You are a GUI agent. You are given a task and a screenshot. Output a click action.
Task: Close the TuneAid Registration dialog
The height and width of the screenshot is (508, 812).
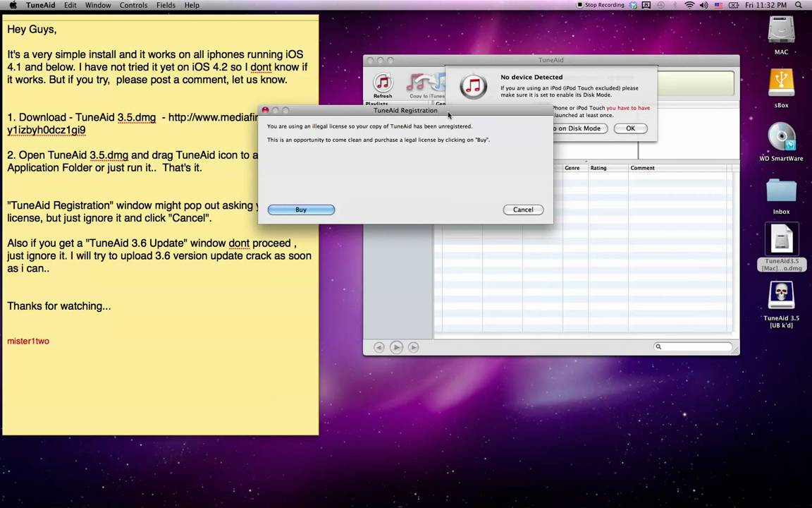[265, 110]
